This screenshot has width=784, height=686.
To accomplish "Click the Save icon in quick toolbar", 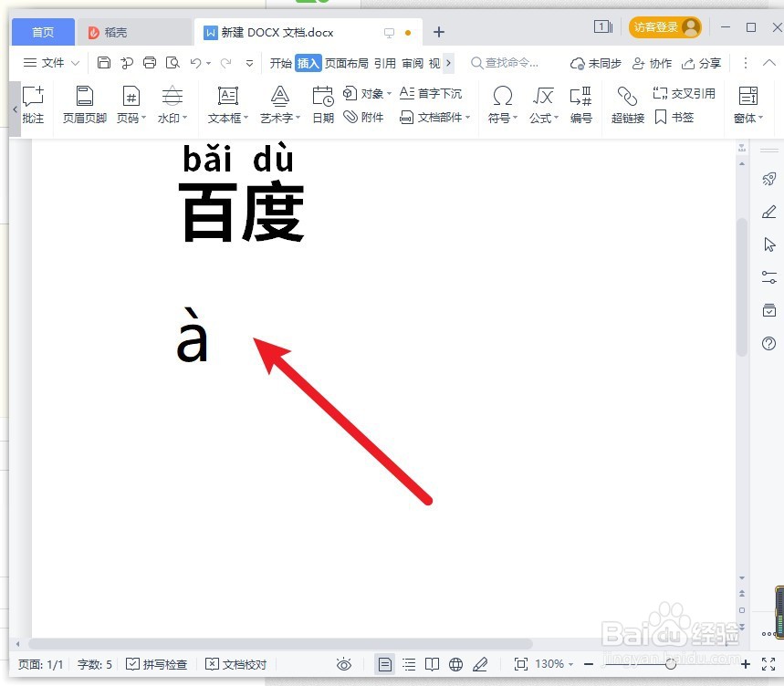I will pyautogui.click(x=103, y=62).
